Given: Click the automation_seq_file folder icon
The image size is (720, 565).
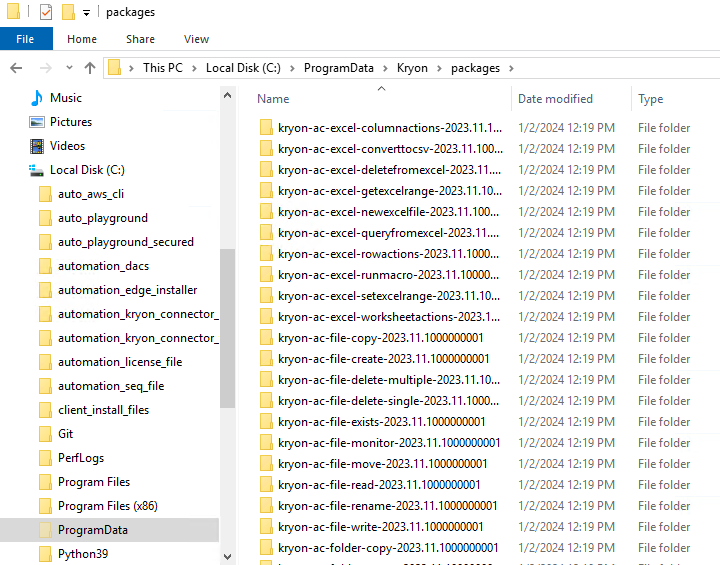Looking at the screenshot, I should 45,386.
